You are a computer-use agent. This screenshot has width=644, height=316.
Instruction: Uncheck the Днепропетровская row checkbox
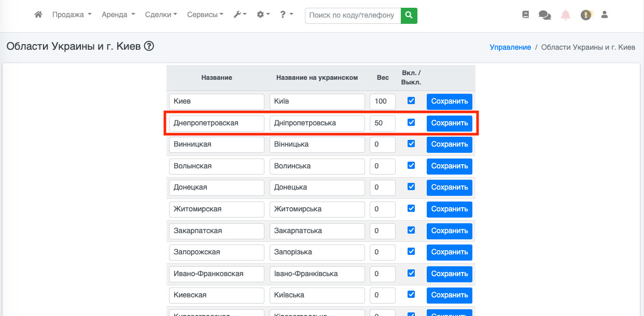pyautogui.click(x=411, y=122)
